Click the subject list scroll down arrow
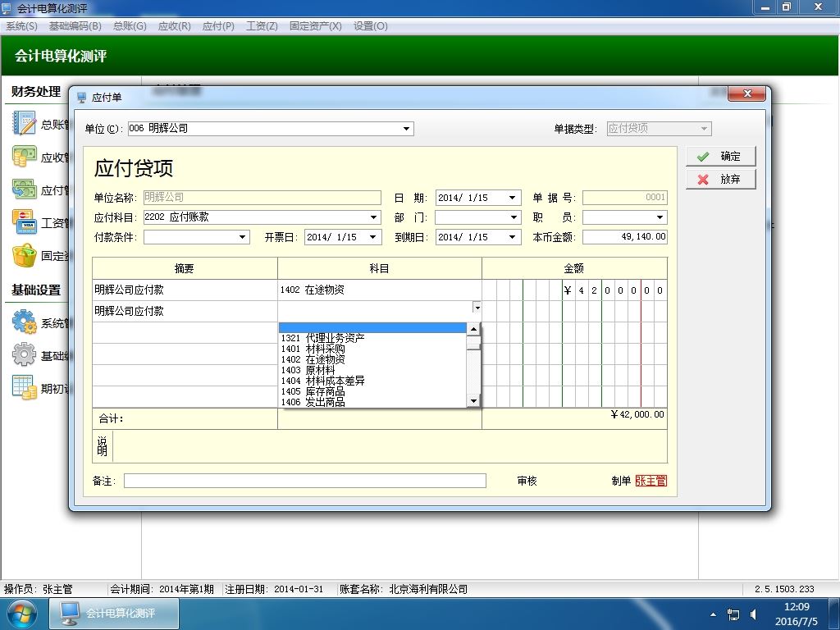Image resolution: width=840 pixels, height=630 pixels. tap(473, 400)
